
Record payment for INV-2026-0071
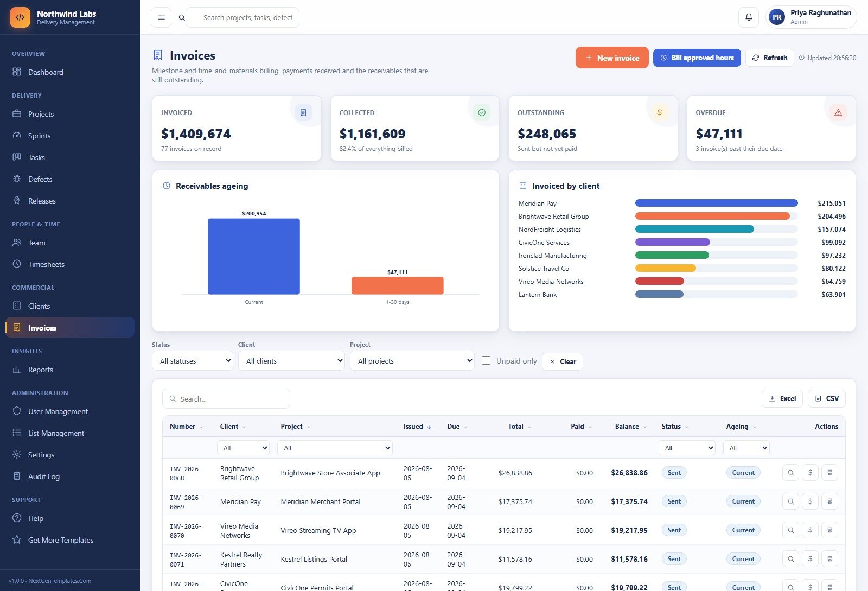[810, 559]
